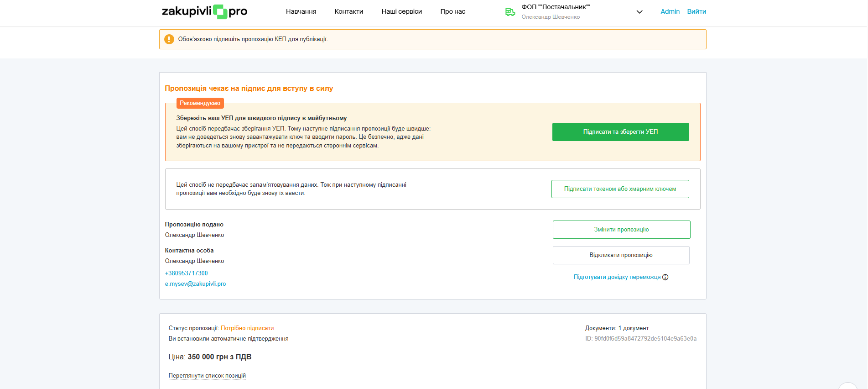Screen dimensions: 868x389
Task: Open the ФОП "Постачальник" account selector
Action: click(556, 7)
